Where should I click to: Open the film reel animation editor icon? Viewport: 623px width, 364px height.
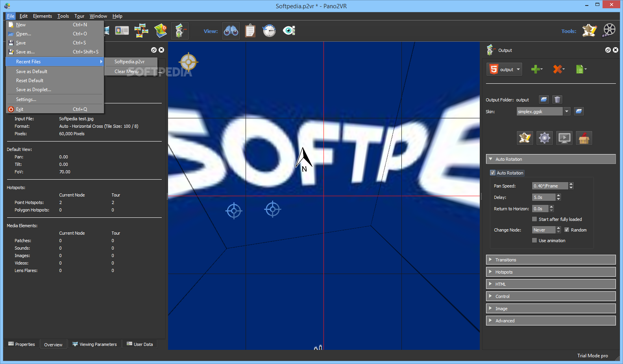[x=609, y=30]
